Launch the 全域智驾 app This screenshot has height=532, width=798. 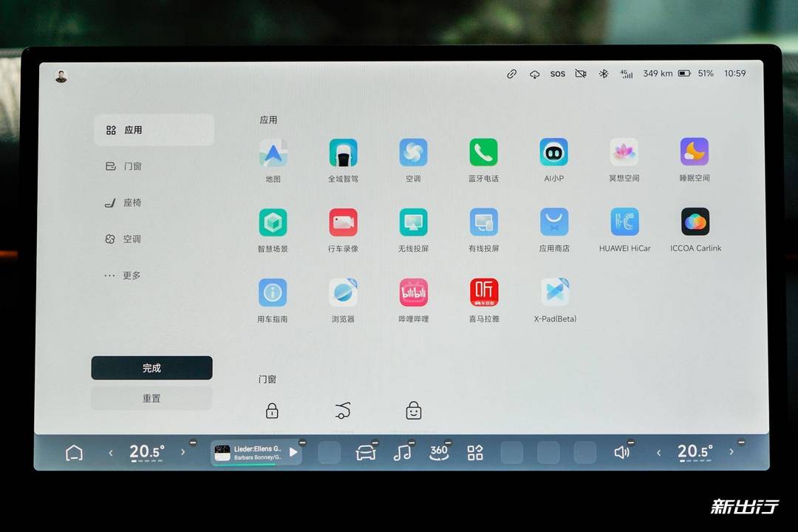click(343, 153)
